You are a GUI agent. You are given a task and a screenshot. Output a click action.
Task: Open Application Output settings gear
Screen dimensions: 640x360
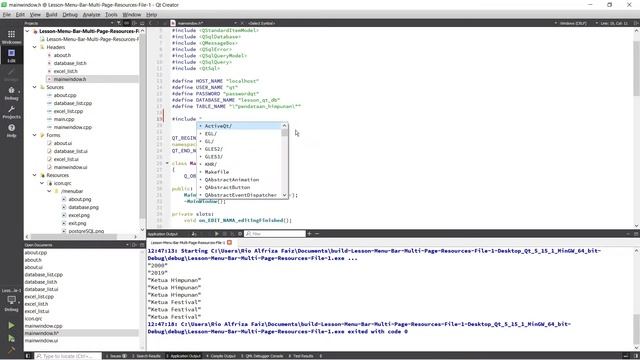tap(240, 234)
